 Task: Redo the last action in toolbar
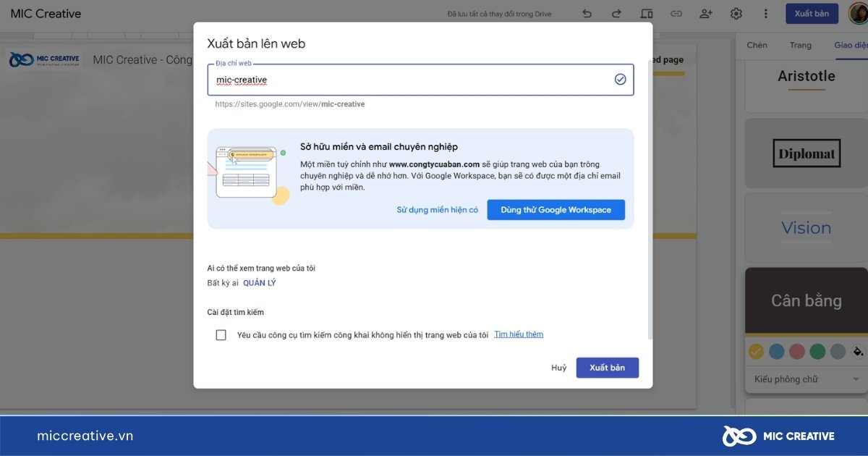[x=616, y=14]
